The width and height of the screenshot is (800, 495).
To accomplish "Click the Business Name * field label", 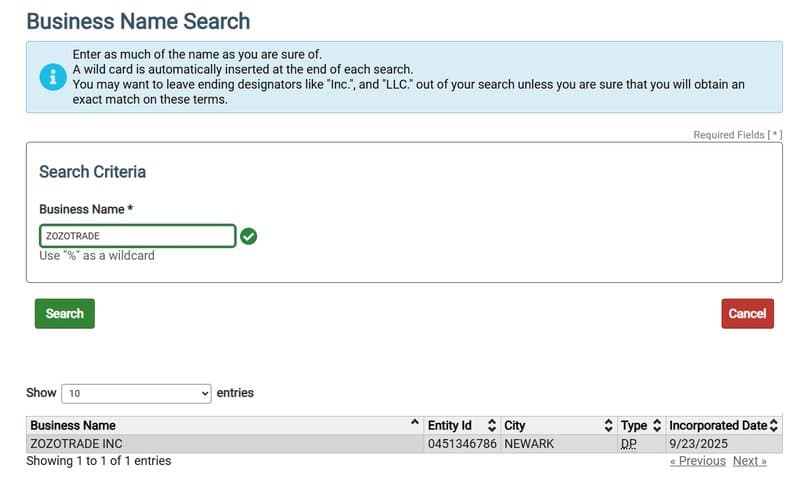I will click(86, 209).
